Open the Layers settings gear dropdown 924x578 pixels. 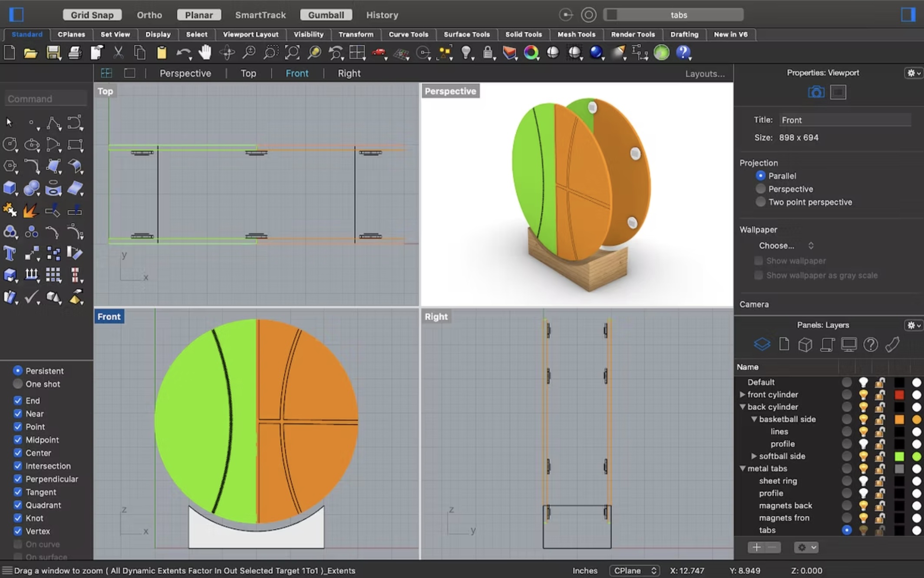coord(806,547)
